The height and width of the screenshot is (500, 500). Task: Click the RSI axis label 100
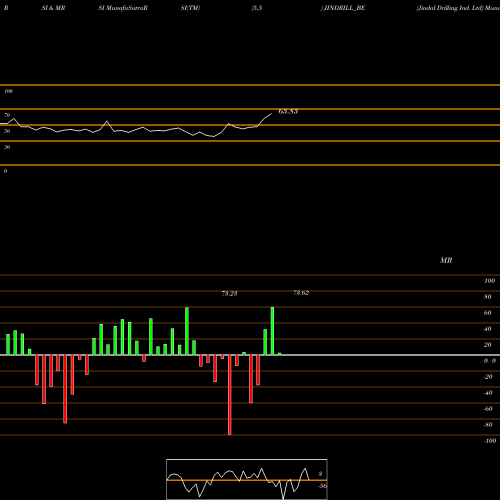[x=9, y=91]
